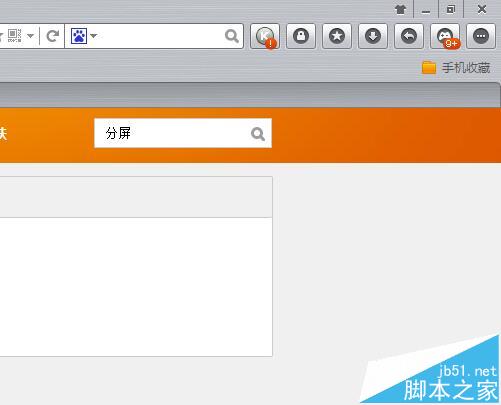Open the 手机收藏 bookmarks folder
The image size is (501, 405).
pos(456,68)
